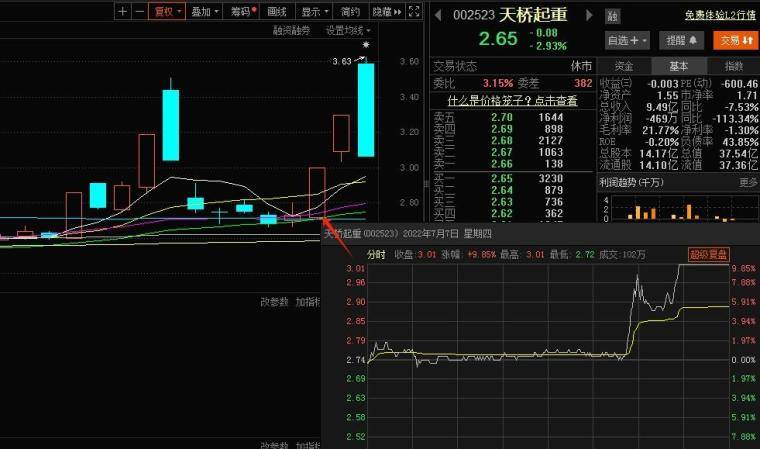Open the orange 交易 trade button
Viewport: 760px width, 449px height.
pos(735,41)
